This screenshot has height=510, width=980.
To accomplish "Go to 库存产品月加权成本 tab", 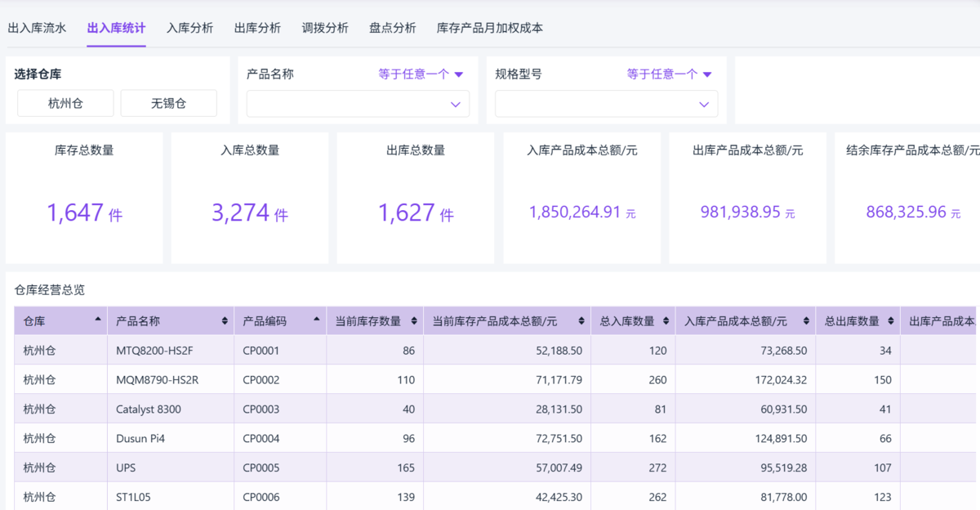I will pos(489,28).
